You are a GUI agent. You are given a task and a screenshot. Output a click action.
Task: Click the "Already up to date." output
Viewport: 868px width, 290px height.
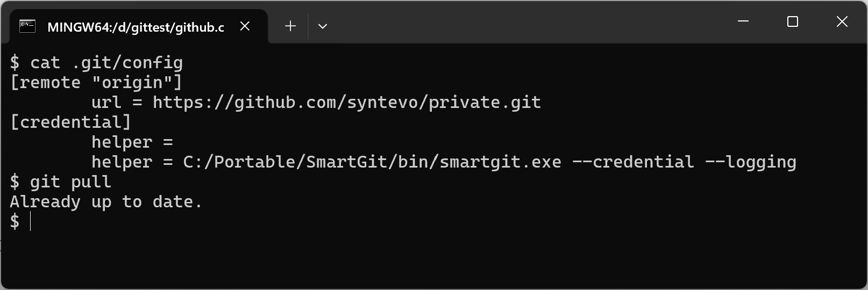click(105, 202)
